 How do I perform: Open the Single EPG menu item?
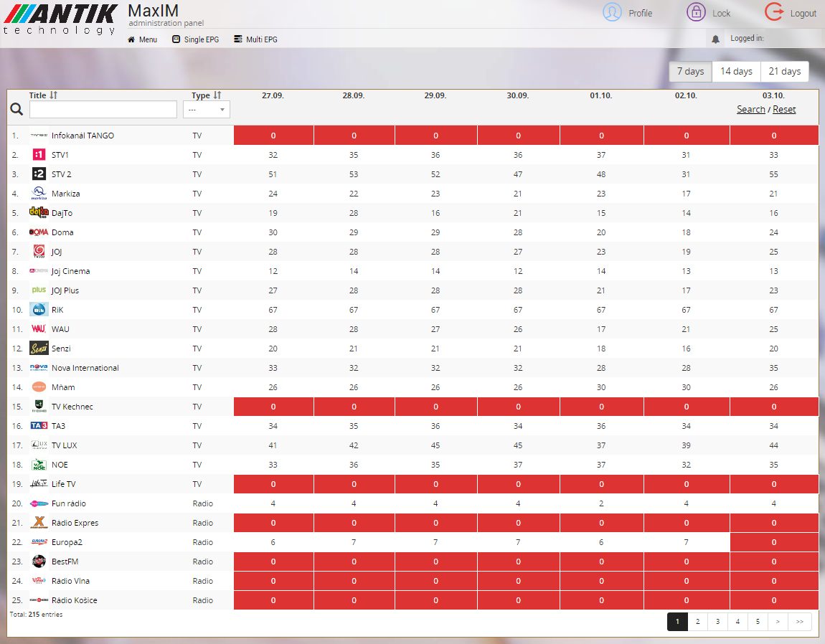tap(195, 39)
